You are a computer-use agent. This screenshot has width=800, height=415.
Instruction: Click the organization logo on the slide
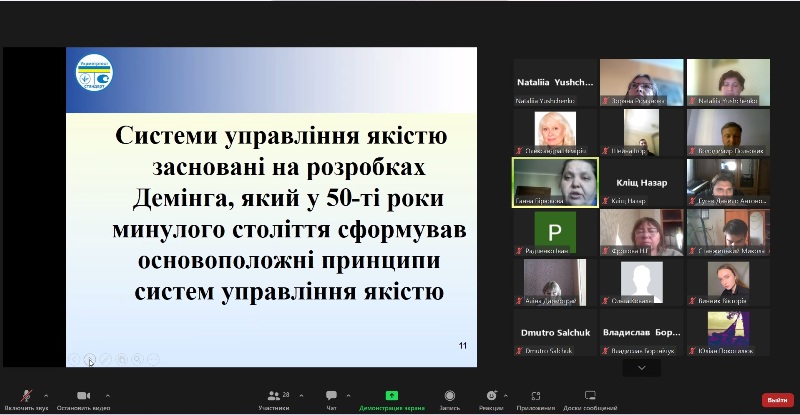[x=94, y=73]
